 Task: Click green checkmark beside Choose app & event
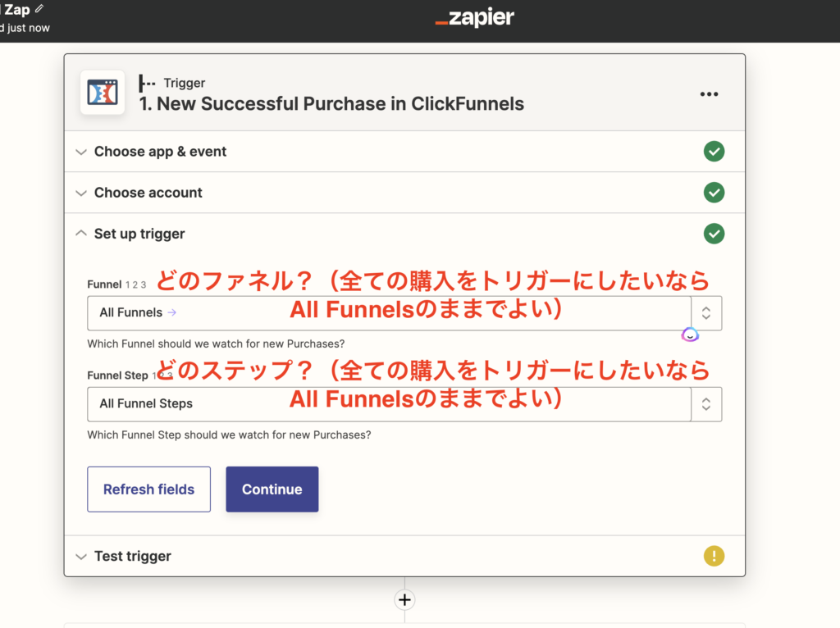(x=714, y=152)
